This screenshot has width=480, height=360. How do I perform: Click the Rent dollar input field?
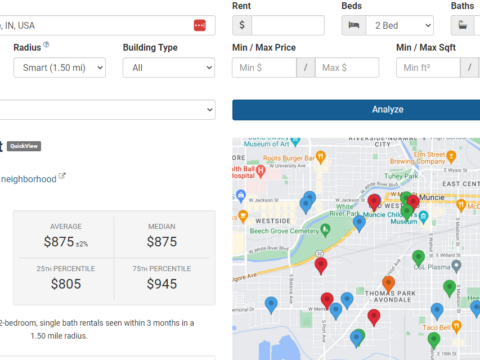[288, 25]
